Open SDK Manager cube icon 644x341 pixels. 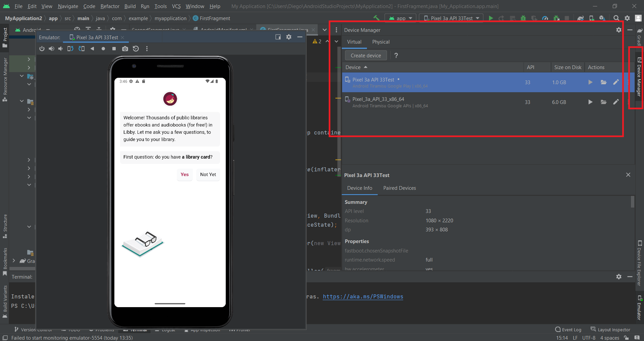click(x=602, y=18)
